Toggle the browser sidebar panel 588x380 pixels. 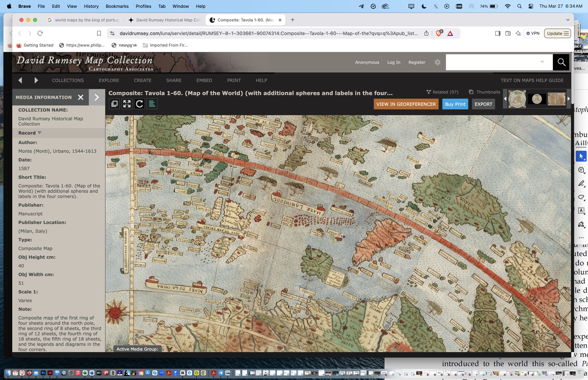[498, 33]
